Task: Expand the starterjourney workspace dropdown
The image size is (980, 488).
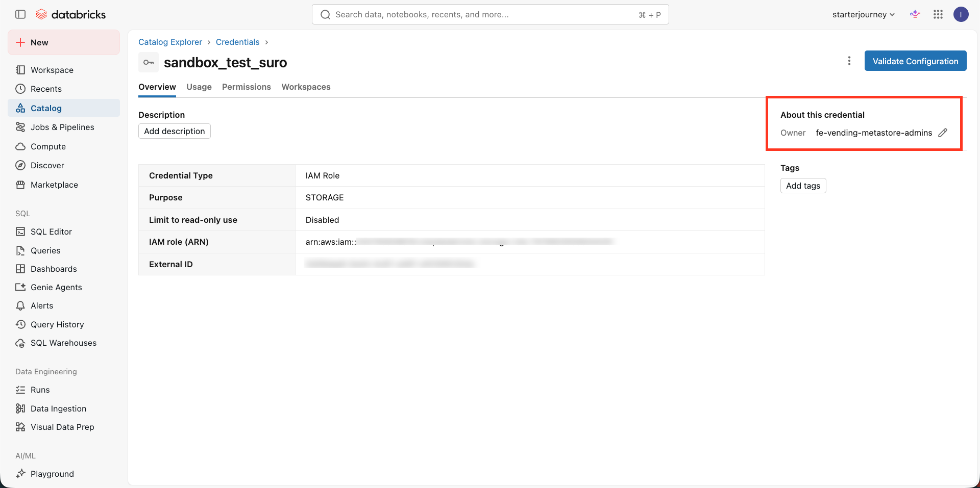Action: (x=864, y=14)
